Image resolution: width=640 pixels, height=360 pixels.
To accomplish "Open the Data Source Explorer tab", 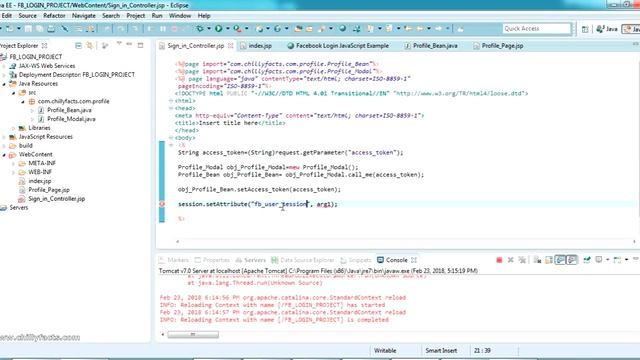I will [x=303, y=260].
